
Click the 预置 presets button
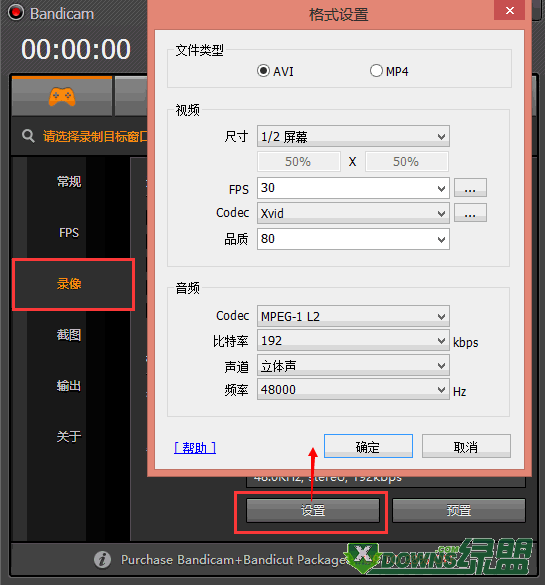[x=459, y=510]
